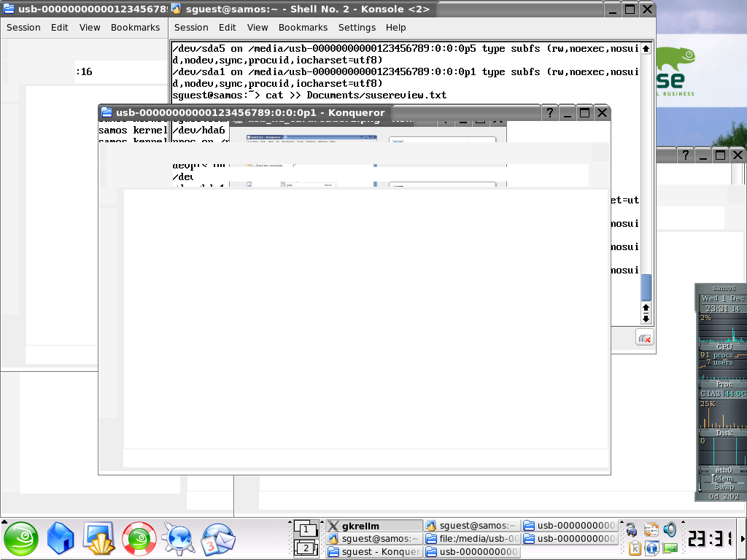The image size is (747, 560).
Task: Close the Konqueror usb window
Action: (602, 113)
